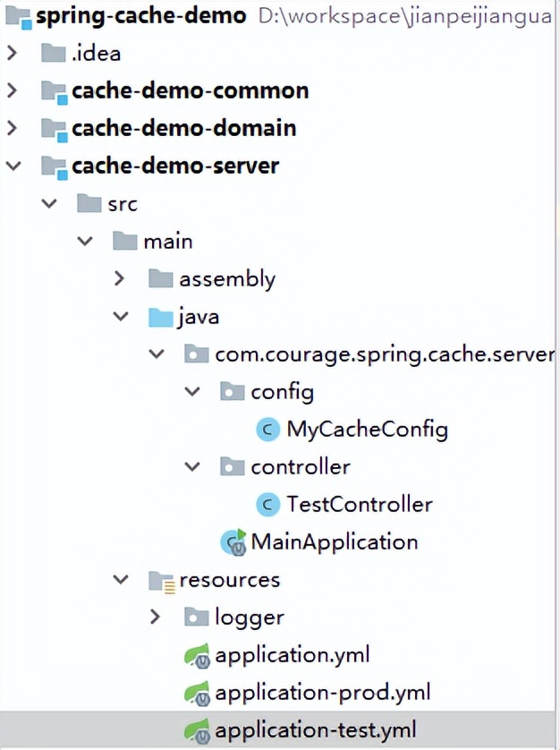Click the blue java source folder icon
Image resolution: width=560 pixels, height=750 pixels.
pyautogui.click(x=161, y=317)
